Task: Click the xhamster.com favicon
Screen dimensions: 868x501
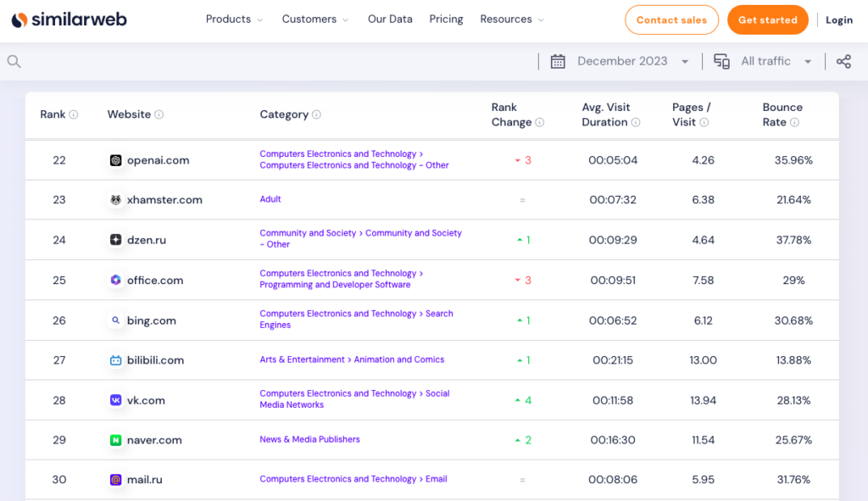Action: coord(115,200)
